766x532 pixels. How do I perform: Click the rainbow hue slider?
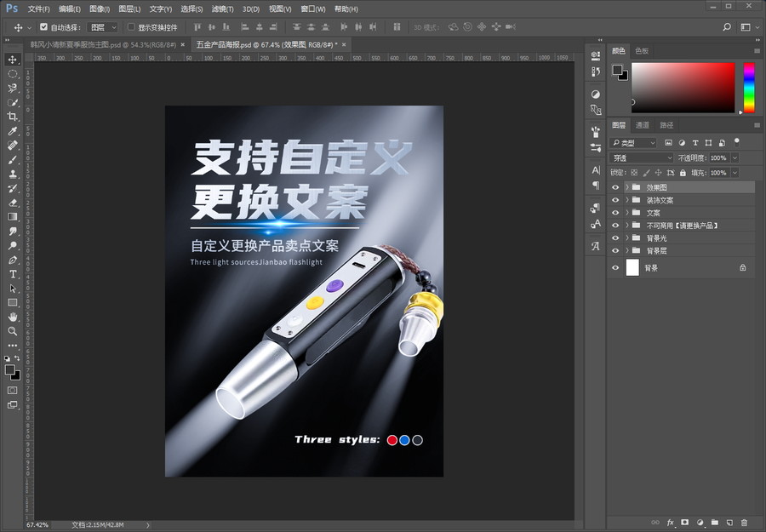[749, 88]
